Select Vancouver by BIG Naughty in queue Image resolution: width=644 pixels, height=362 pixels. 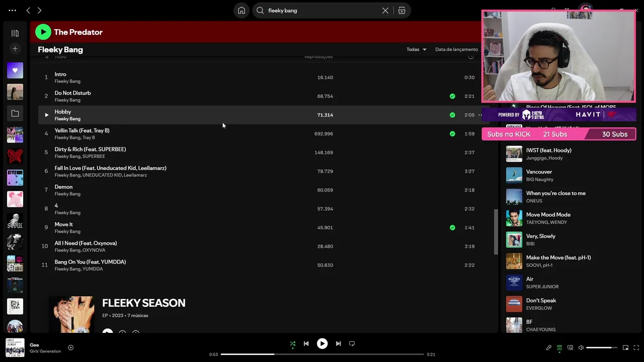point(539,172)
